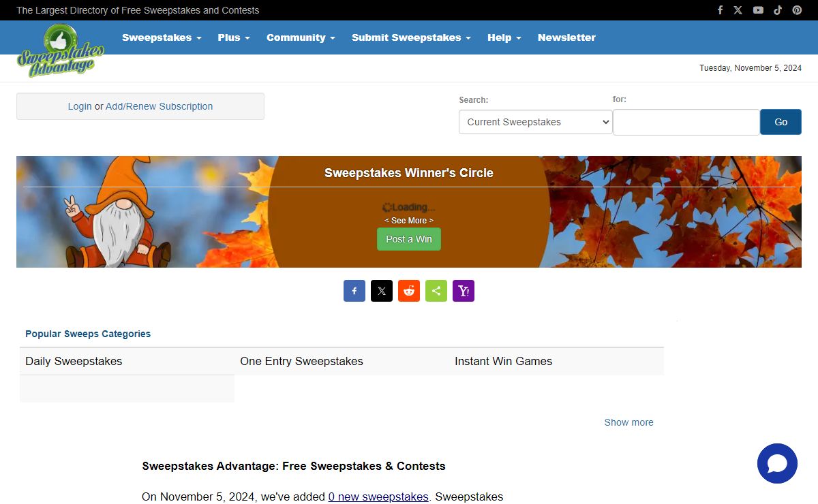Click the Sweepstakes Winner's Circle heading
Image resolution: width=818 pixels, height=504 pixels.
click(x=409, y=173)
